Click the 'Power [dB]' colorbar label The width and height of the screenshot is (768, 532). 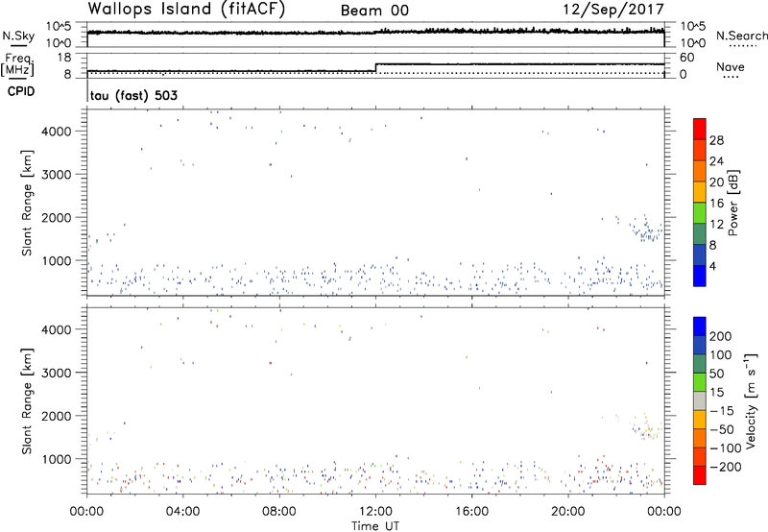(732, 203)
